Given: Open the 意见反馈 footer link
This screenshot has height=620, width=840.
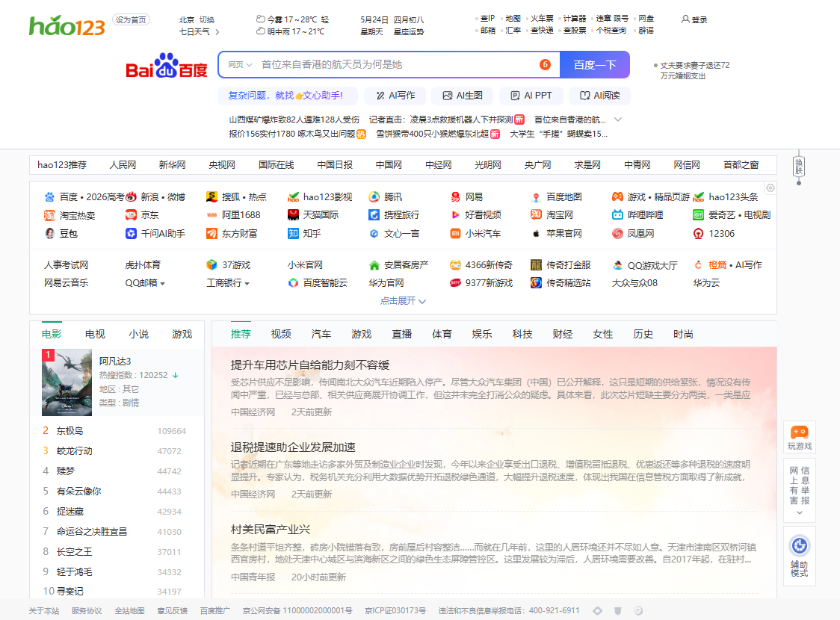Looking at the screenshot, I should pos(173,610).
